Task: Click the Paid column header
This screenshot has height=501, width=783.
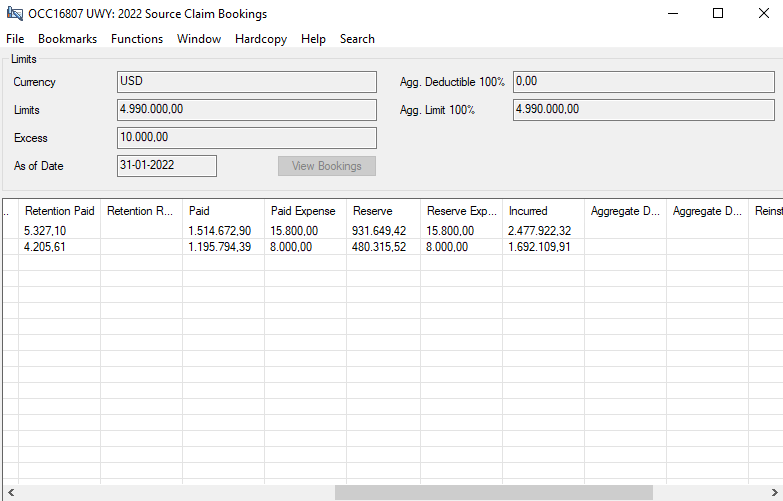Action: [x=223, y=211]
